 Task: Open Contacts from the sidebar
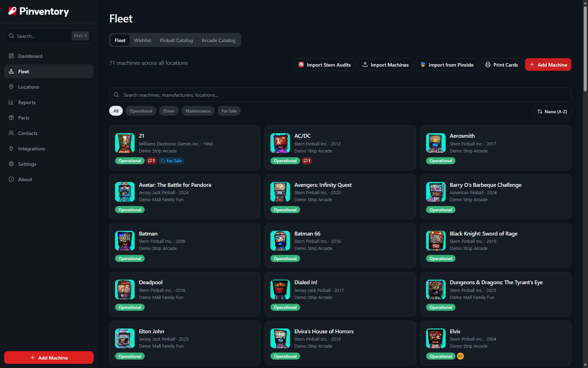(49, 133)
